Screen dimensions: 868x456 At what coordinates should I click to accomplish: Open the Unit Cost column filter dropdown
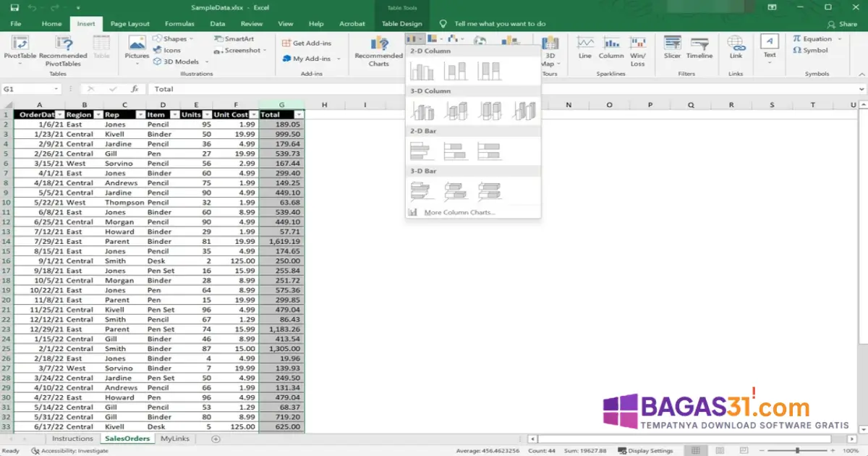pyautogui.click(x=254, y=115)
